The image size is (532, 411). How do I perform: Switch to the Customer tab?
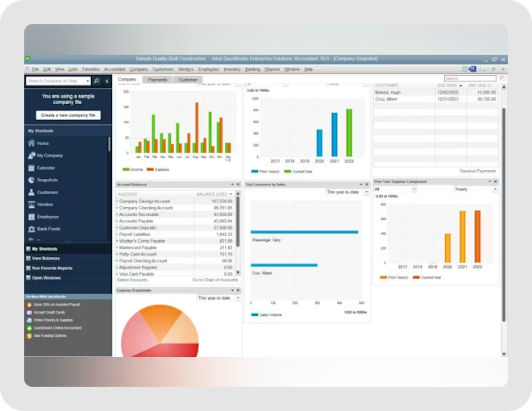tap(188, 80)
